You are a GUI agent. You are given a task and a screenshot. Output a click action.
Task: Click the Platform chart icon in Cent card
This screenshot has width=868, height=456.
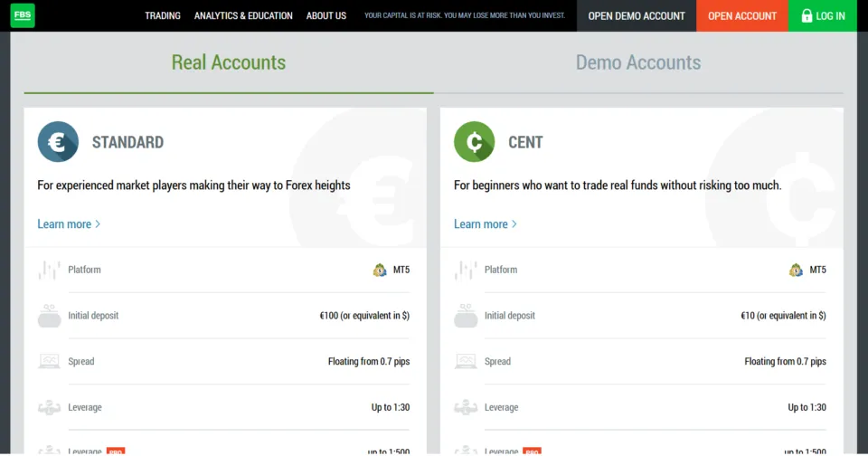point(466,270)
